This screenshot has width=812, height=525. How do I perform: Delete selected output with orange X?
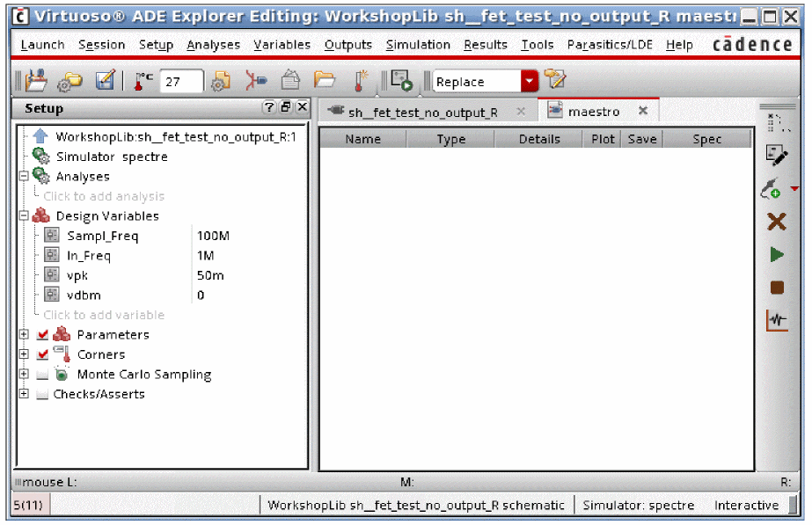pyautogui.click(x=776, y=222)
